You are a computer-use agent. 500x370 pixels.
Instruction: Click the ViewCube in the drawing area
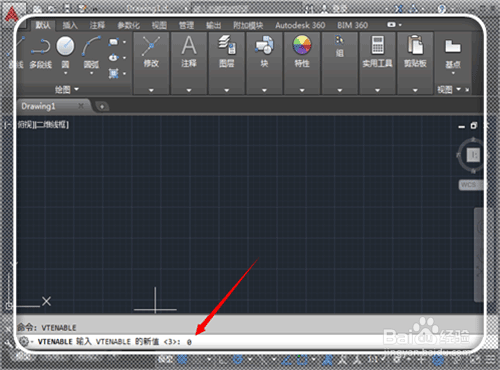[473, 155]
